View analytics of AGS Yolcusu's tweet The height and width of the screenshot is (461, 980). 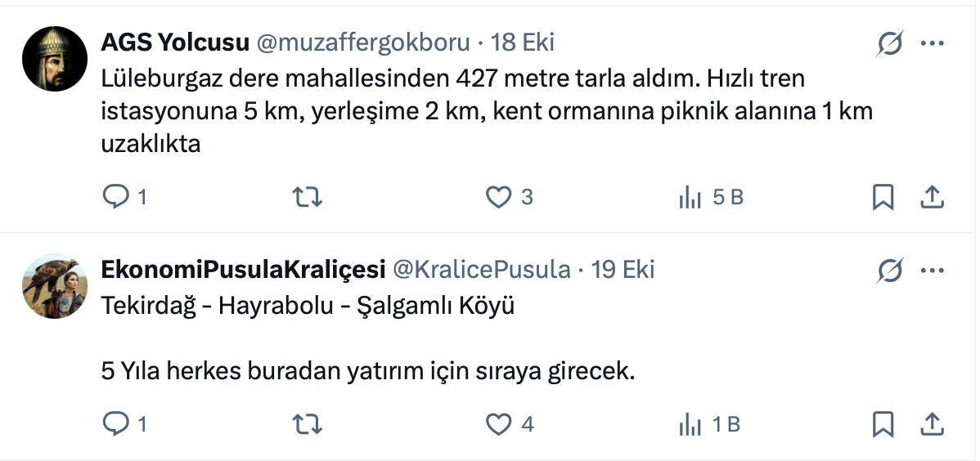[691, 197]
